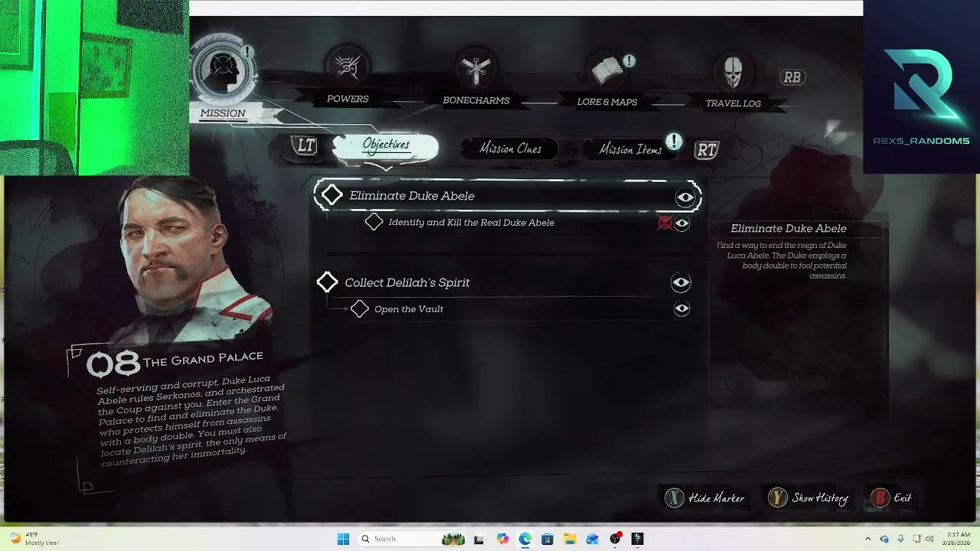
Task: Click the webcam feed overlay
Action: [94, 87]
